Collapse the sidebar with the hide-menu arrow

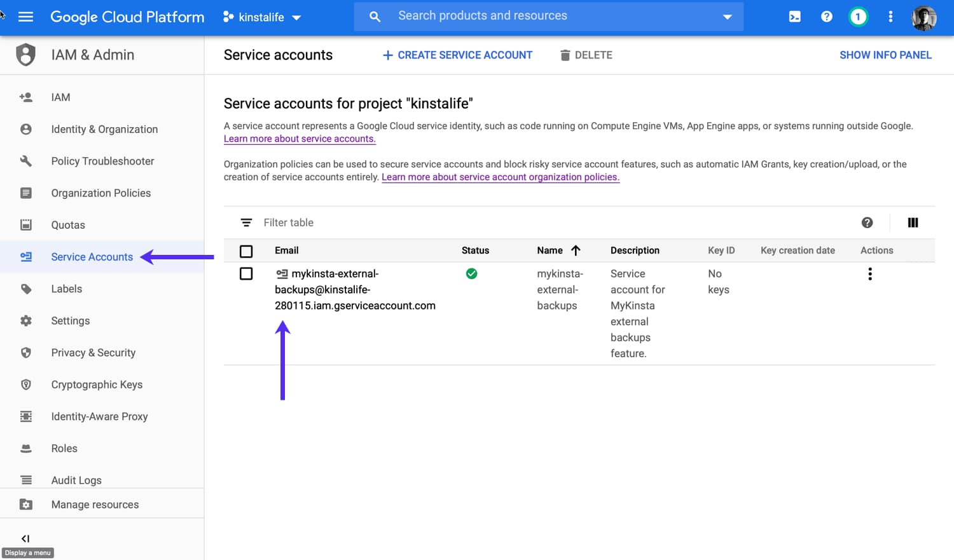(25, 538)
